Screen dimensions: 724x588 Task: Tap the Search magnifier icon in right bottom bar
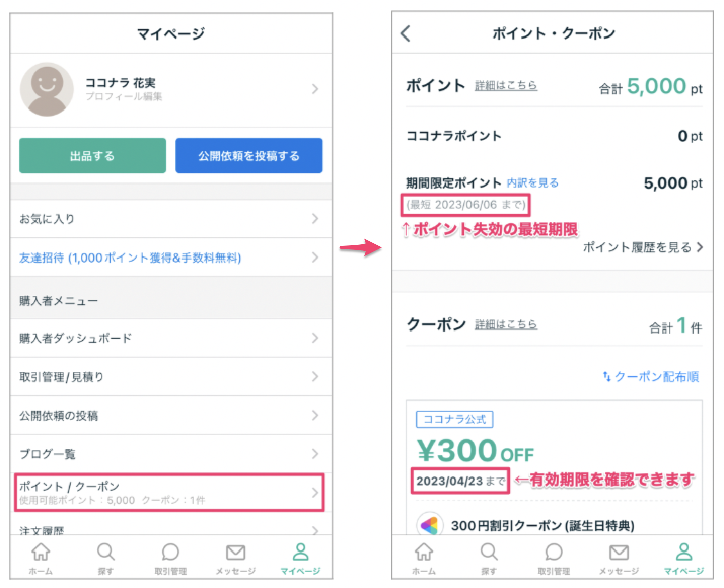489,553
